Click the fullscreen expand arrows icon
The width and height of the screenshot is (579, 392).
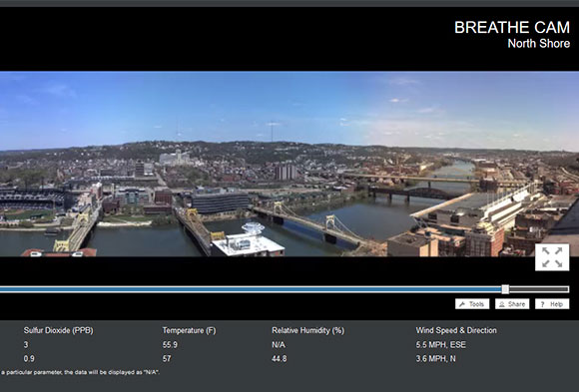click(x=552, y=257)
